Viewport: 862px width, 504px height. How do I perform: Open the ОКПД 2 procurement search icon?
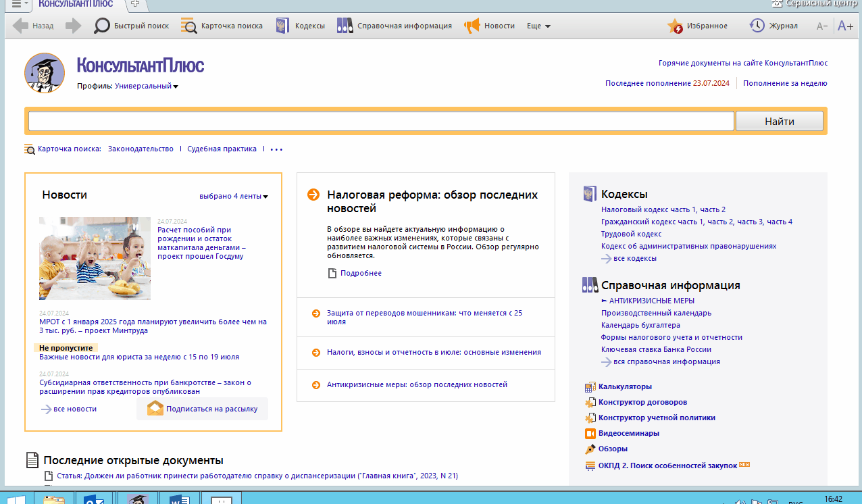tap(590, 466)
